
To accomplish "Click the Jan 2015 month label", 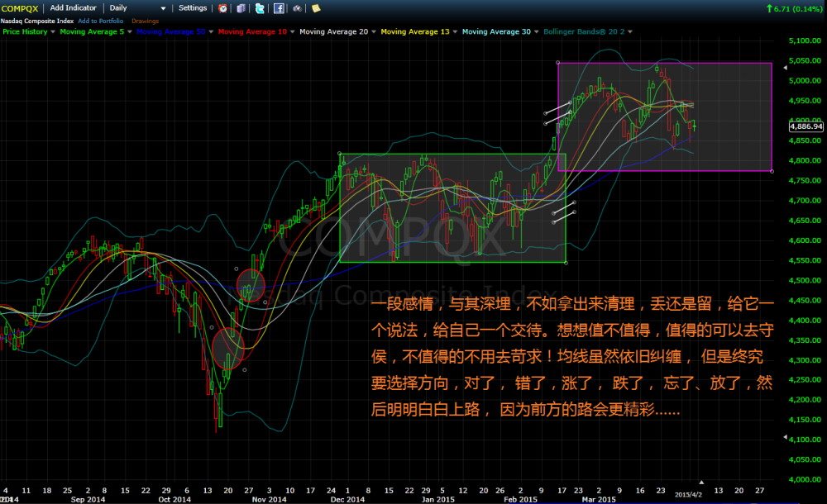I will [437, 499].
